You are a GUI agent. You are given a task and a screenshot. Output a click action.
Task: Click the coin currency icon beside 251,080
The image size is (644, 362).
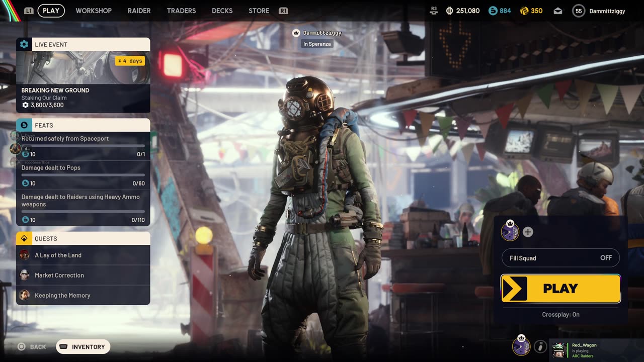[449, 11]
